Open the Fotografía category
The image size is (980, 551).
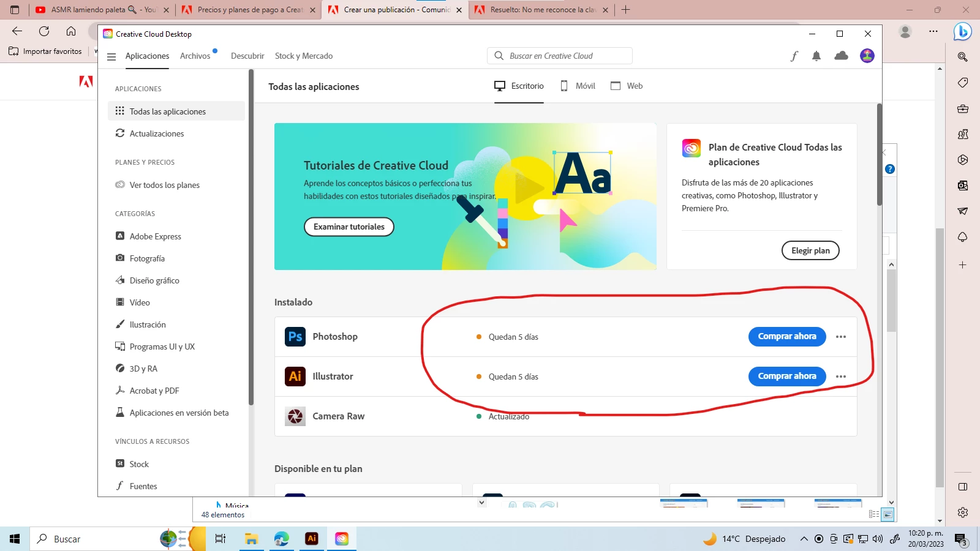(x=176, y=258)
